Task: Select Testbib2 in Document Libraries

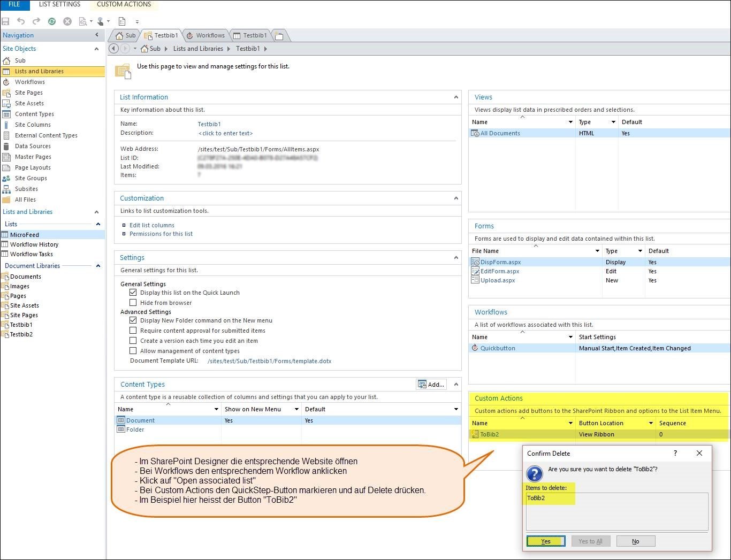Action: [x=21, y=334]
